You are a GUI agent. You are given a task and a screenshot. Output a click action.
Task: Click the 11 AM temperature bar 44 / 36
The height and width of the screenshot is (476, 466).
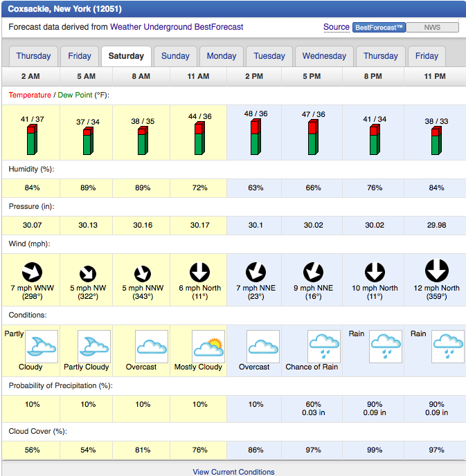[199, 138]
